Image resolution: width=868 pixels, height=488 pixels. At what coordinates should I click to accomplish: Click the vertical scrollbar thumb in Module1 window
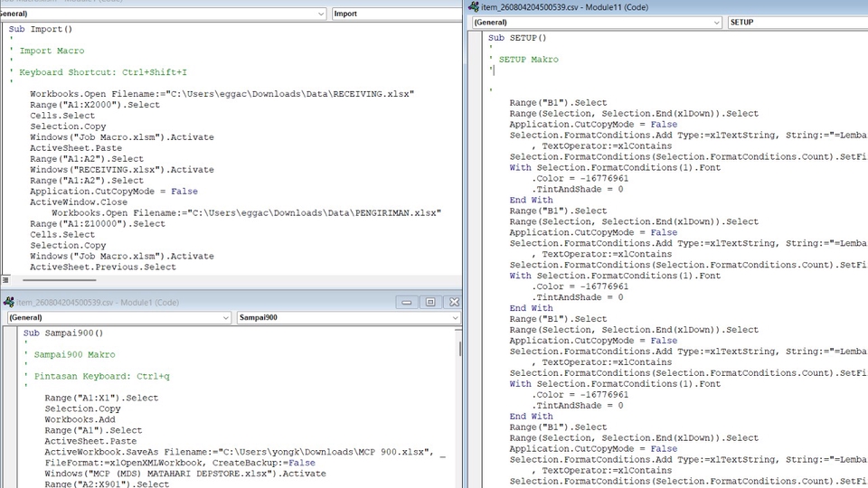pos(459,349)
